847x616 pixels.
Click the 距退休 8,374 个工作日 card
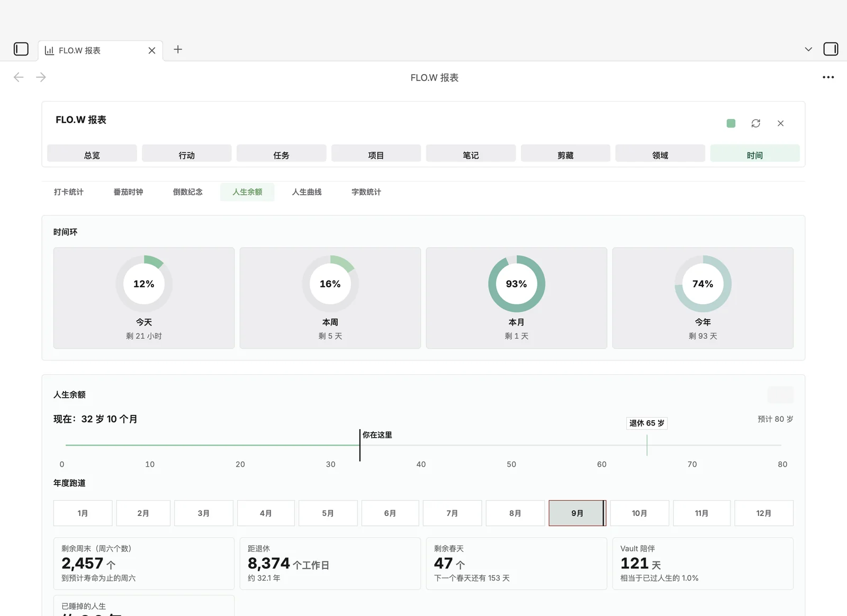pos(330,564)
